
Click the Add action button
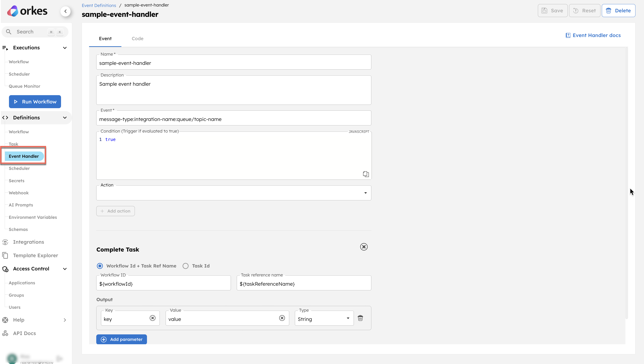[115, 211]
